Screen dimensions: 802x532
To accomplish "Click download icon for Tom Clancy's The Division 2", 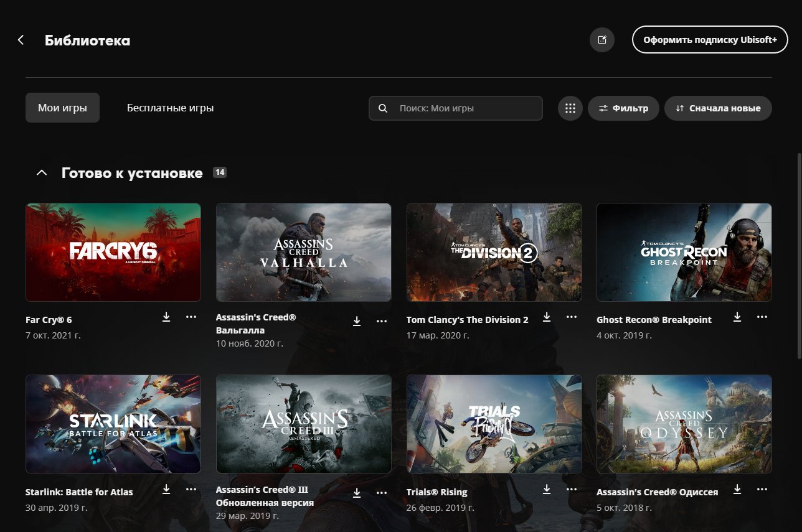I will coord(547,317).
